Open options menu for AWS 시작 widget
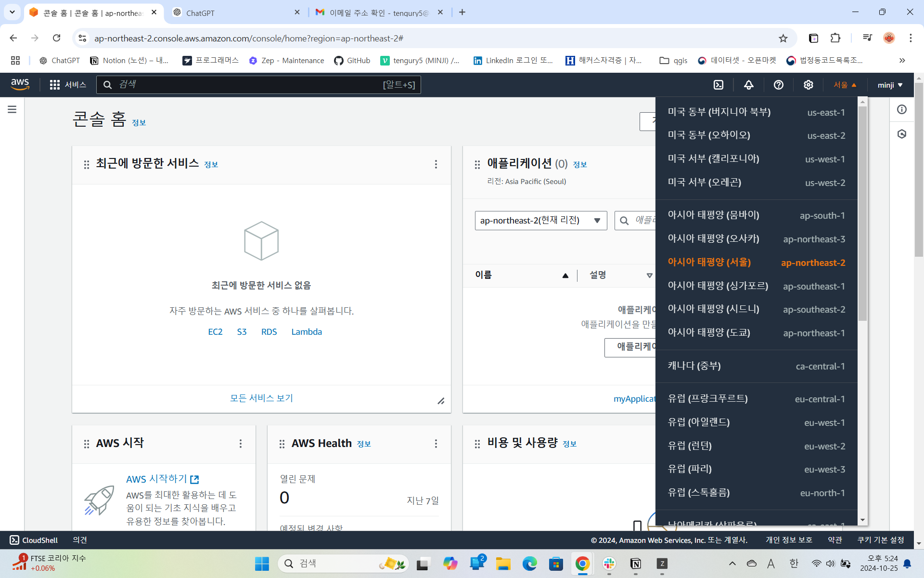 [241, 444]
